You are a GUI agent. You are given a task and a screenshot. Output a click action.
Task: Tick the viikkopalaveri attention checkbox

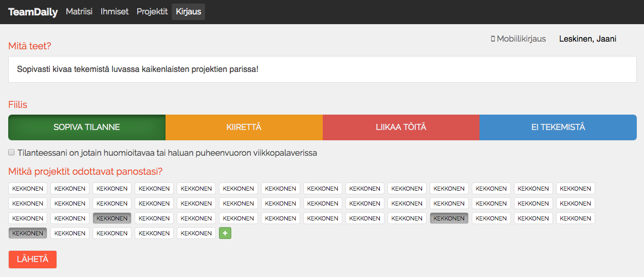[11, 153]
